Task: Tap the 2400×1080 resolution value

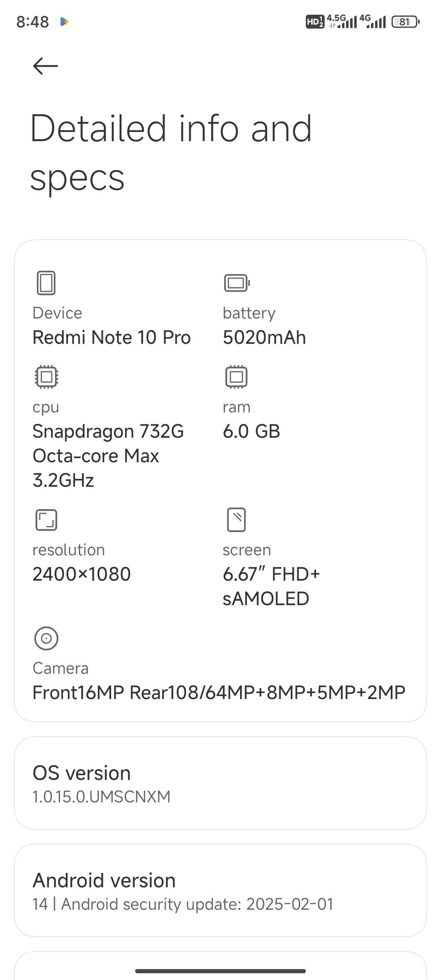Action: click(82, 575)
